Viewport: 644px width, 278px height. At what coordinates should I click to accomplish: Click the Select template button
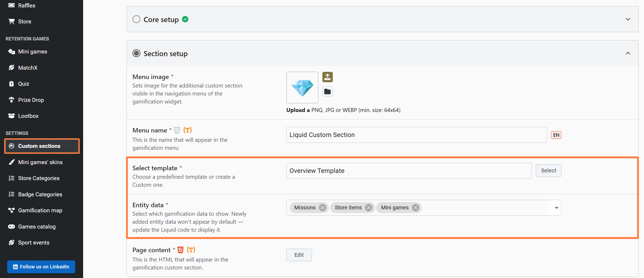548,171
